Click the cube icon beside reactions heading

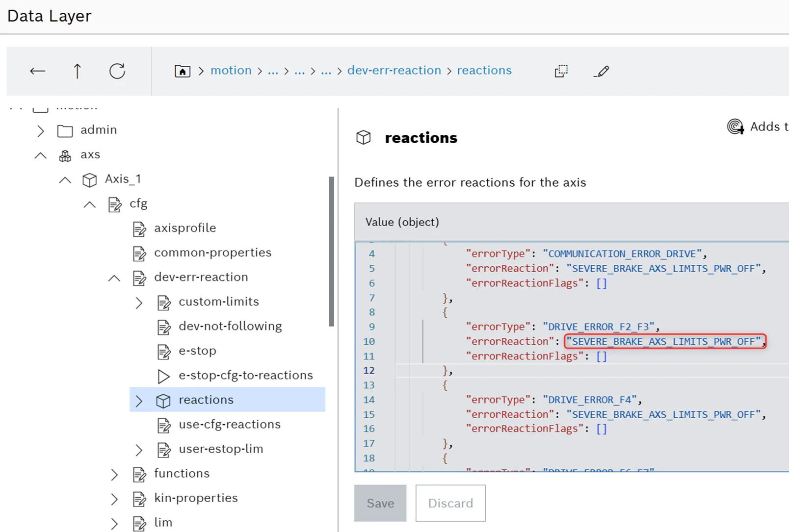tap(364, 138)
